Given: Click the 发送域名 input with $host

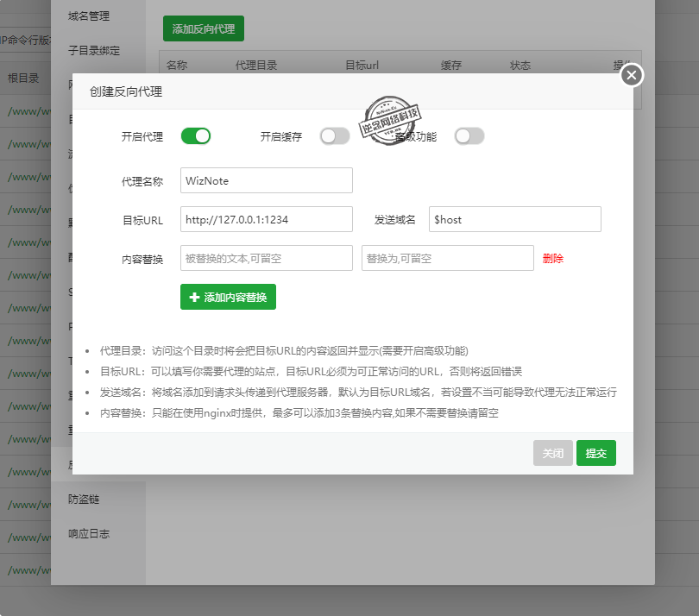Looking at the screenshot, I should coord(515,219).
